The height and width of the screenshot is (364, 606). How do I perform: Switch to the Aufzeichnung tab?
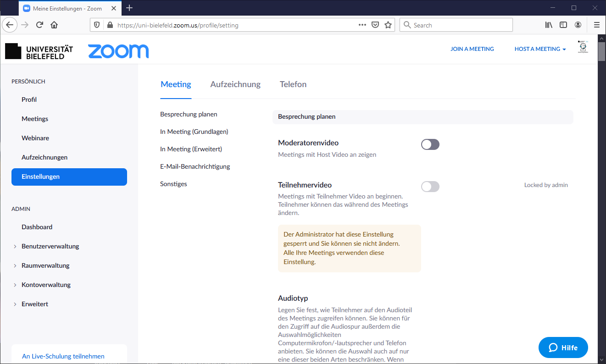235,84
